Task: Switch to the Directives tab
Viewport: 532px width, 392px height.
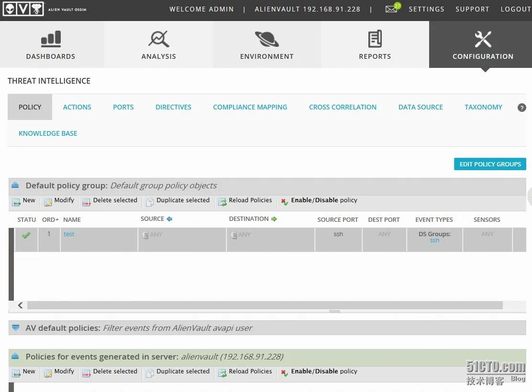Action: [173, 107]
